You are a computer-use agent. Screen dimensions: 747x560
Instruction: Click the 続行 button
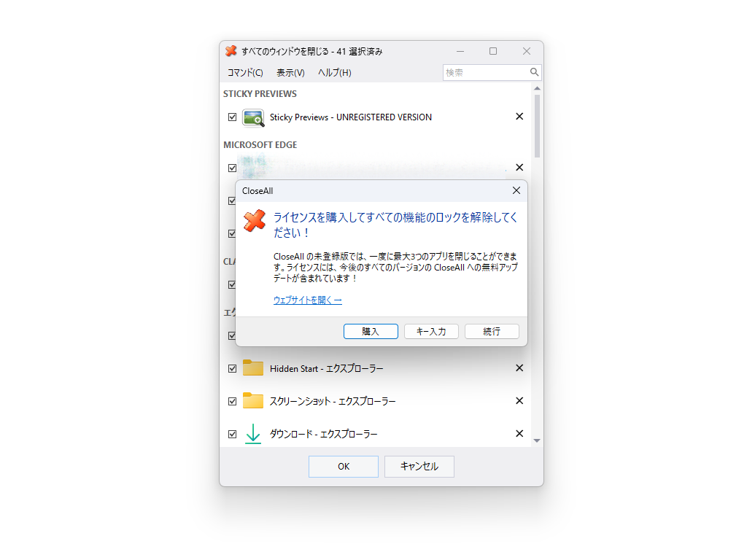[x=492, y=332]
